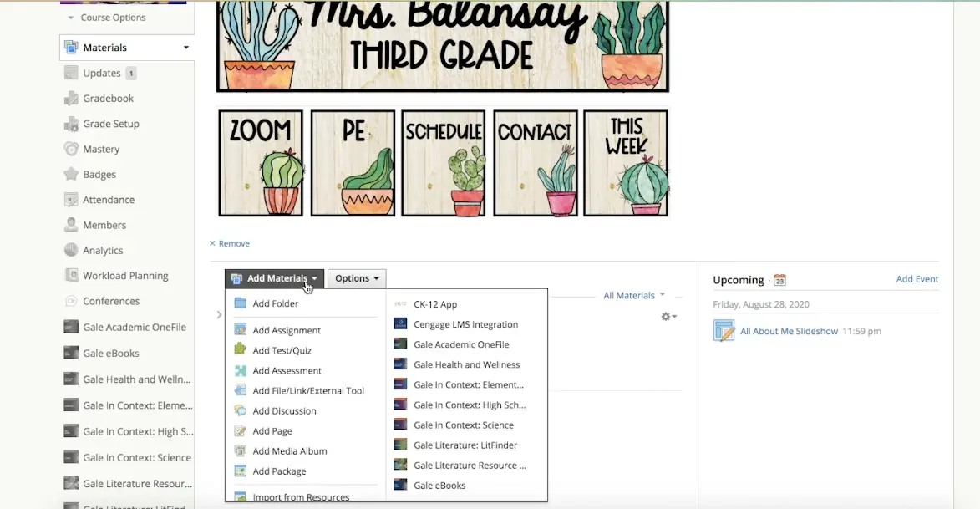
Task: Click the All About Me assignment icon
Action: tap(724, 331)
